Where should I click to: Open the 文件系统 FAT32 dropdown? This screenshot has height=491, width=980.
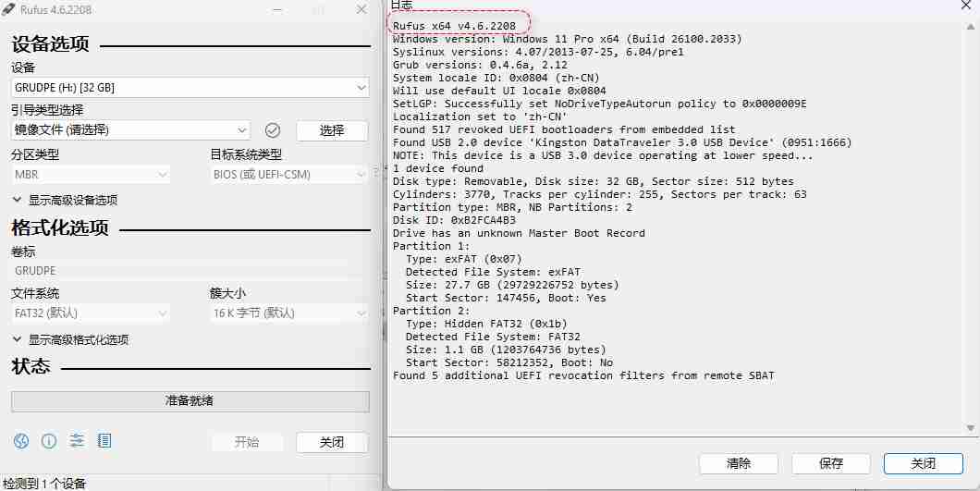point(91,313)
